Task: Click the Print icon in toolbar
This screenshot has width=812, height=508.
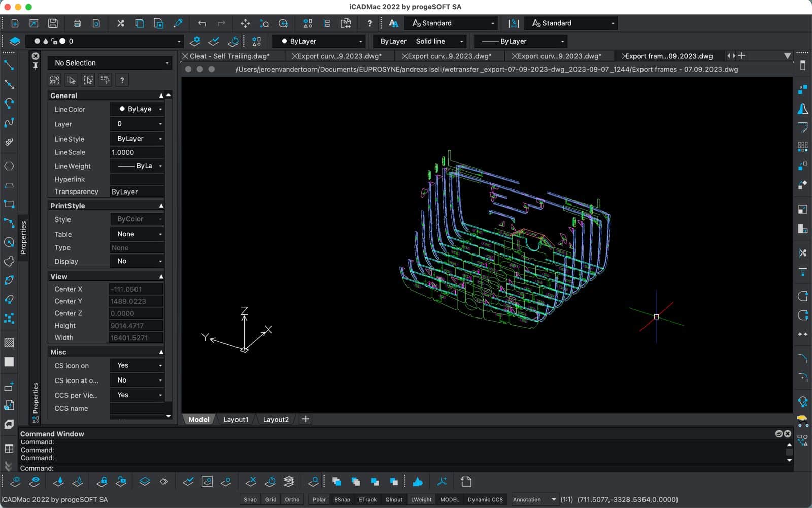Action: (77, 23)
